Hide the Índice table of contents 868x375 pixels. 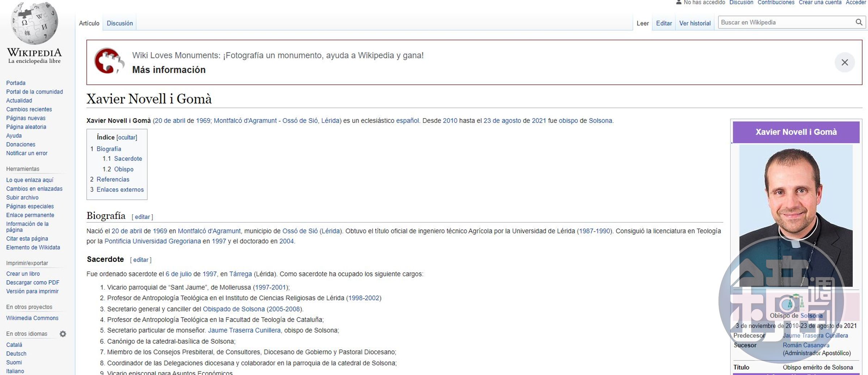tap(127, 137)
